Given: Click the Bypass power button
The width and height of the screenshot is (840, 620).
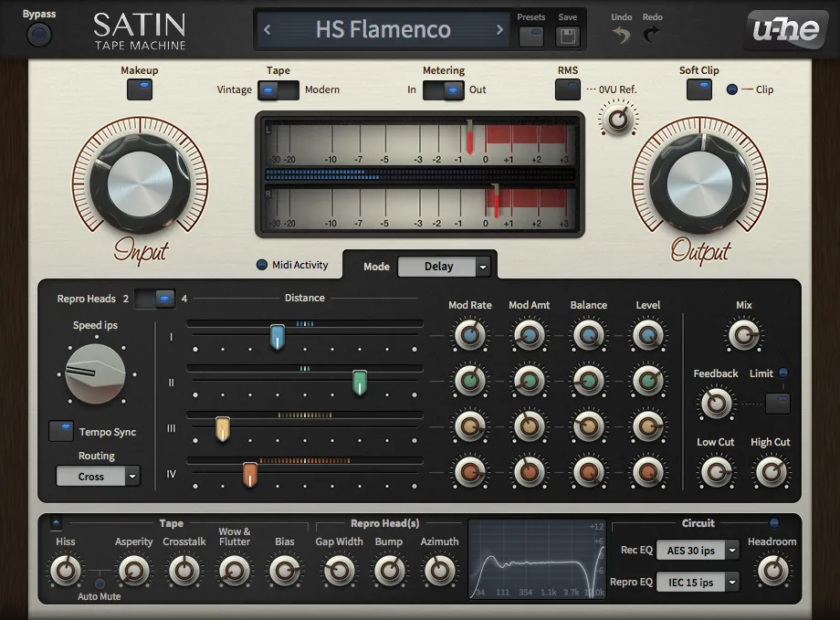Looking at the screenshot, I should [x=38, y=35].
